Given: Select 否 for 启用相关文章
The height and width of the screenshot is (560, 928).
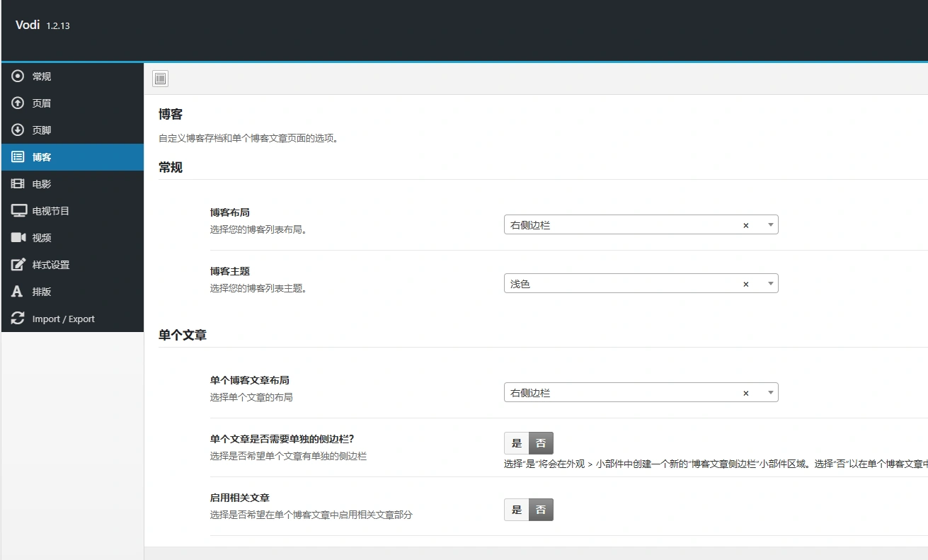Looking at the screenshot, I should click(x=540, y=509).
